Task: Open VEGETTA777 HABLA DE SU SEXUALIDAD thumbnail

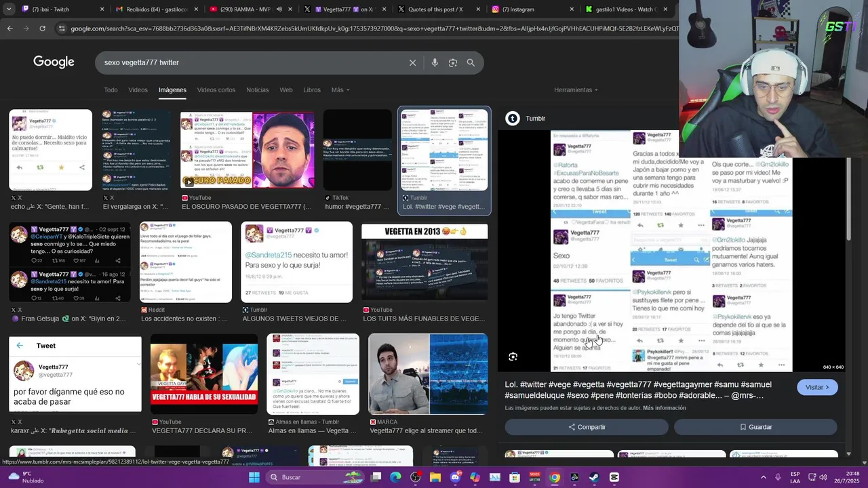Action: point(204,374)
